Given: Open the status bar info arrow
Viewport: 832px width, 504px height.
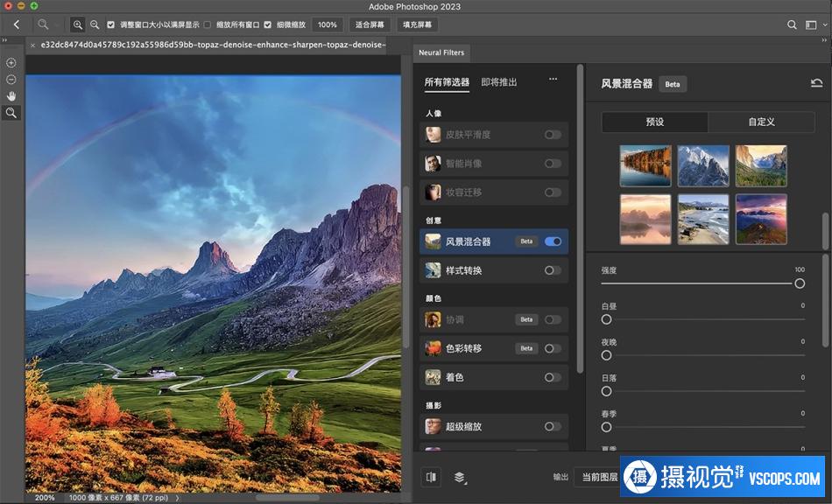Looking at the screenshot, I should [x=178, y=498].
